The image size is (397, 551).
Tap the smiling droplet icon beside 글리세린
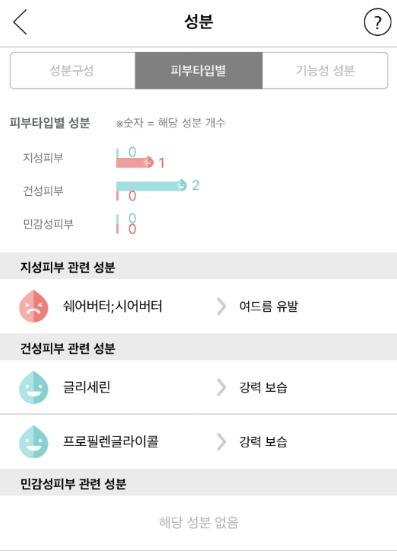(x=34, y=387)
